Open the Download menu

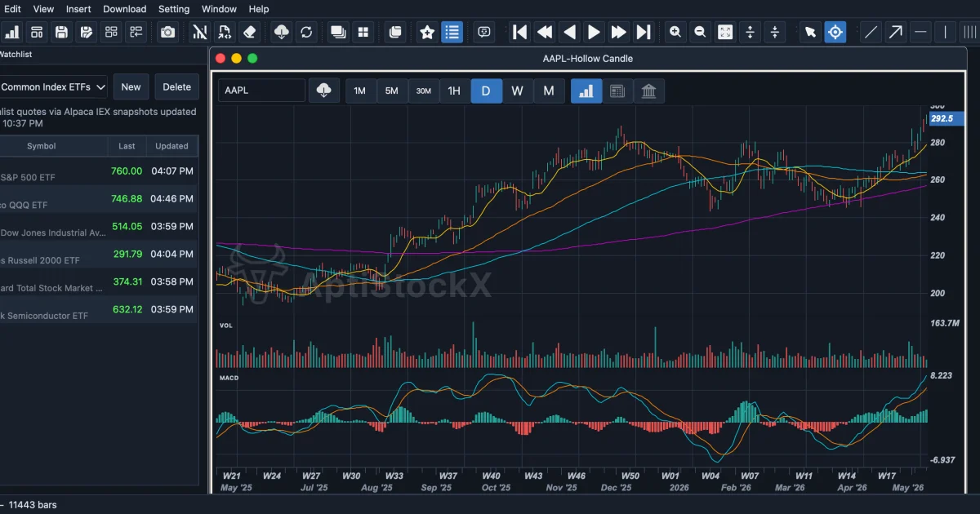(125, 9)
